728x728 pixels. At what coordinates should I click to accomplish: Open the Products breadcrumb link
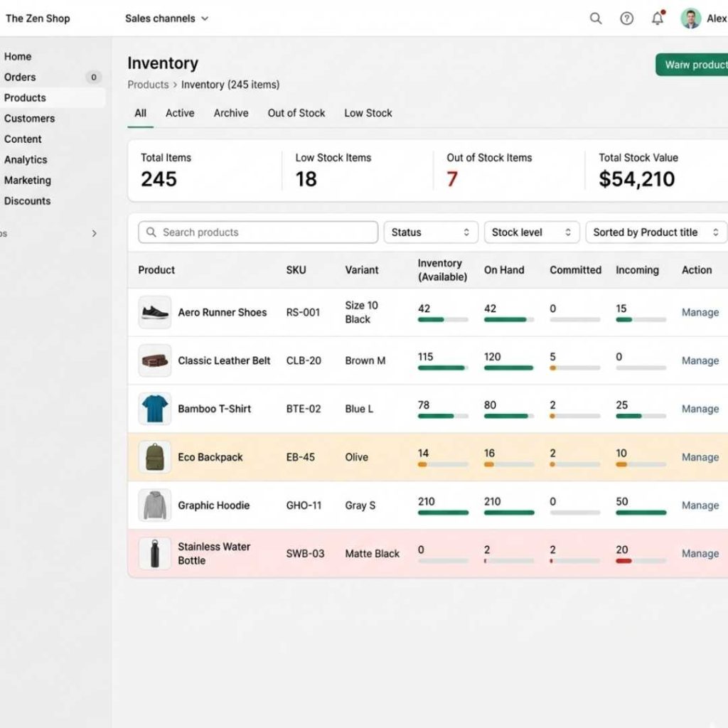click(x=148, y=84)
